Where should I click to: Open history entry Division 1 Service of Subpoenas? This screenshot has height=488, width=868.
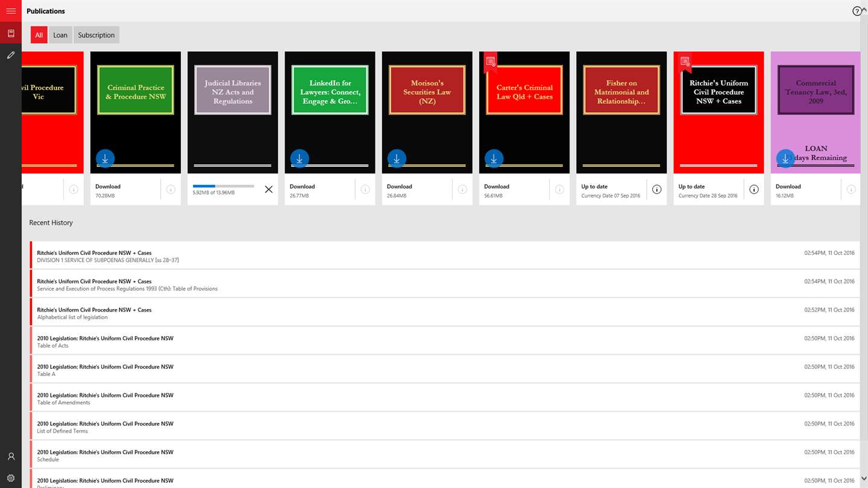445,255
